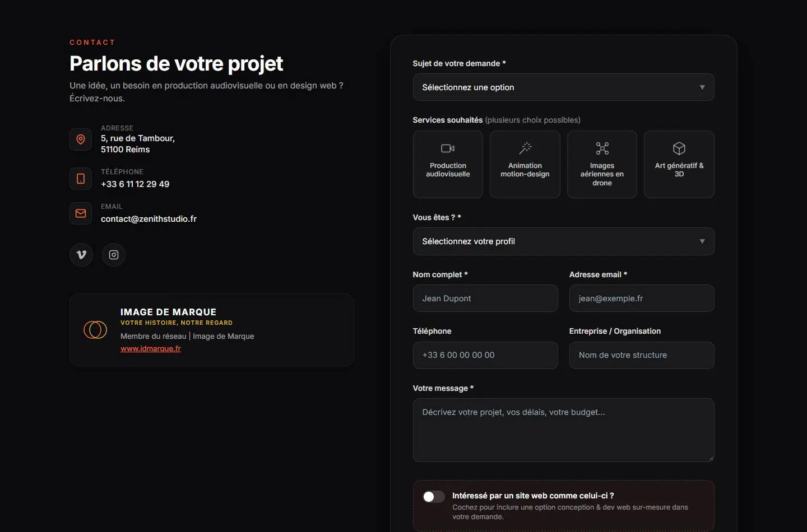Click the drone icon in Images aériennes card

tap(602, 148)
